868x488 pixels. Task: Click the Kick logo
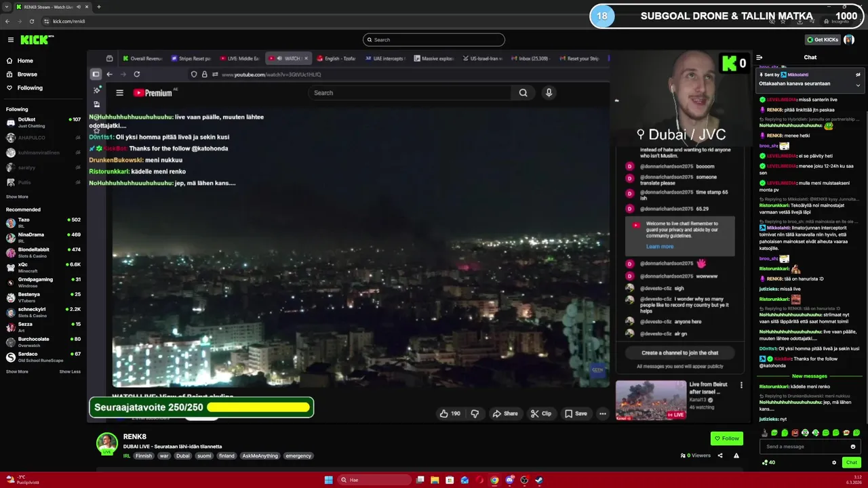[36, 40]
